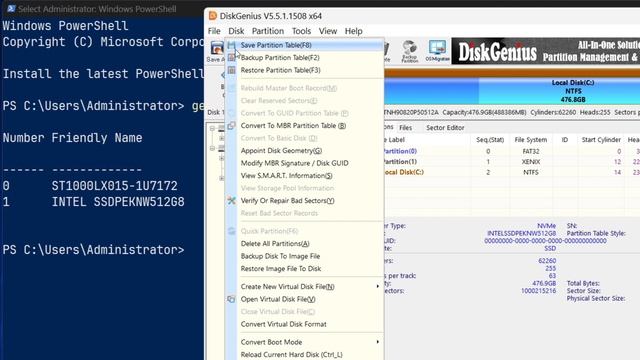Choose Backup Disk To Image File

tap(304, 256)
